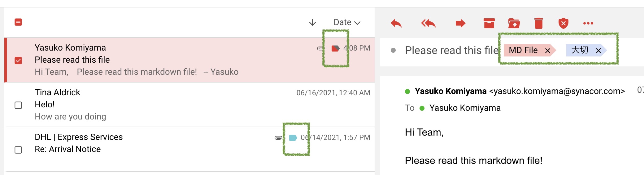The image size is (644, 175).
Task: Click the Reply arrow icon
Action: click(x=396, y=23)
